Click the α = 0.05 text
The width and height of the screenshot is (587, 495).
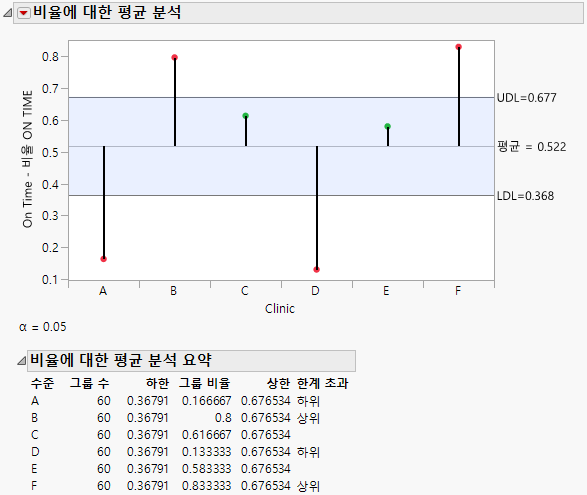pos(43,327)
